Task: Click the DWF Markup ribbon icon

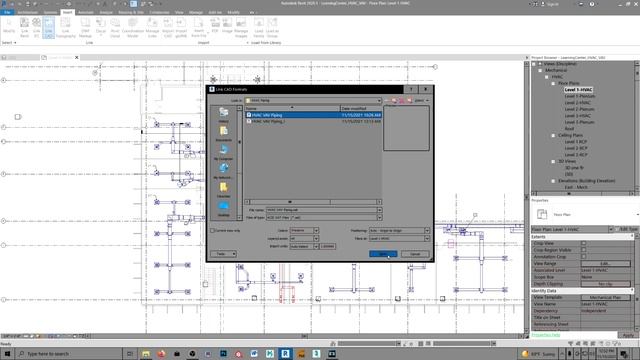Action: pos(85,27)
